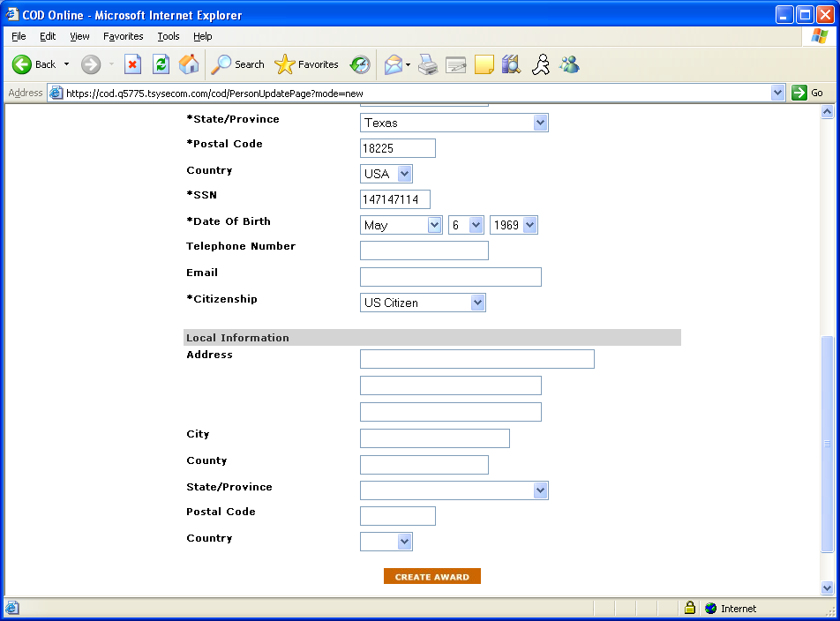The height and width of the screenshot is (621, 840).
Task: Click the third Local Address line field
Action: 451,412
